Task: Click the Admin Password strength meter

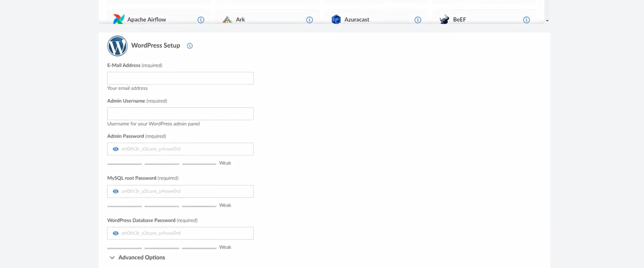Action: [x=162, y=164]
